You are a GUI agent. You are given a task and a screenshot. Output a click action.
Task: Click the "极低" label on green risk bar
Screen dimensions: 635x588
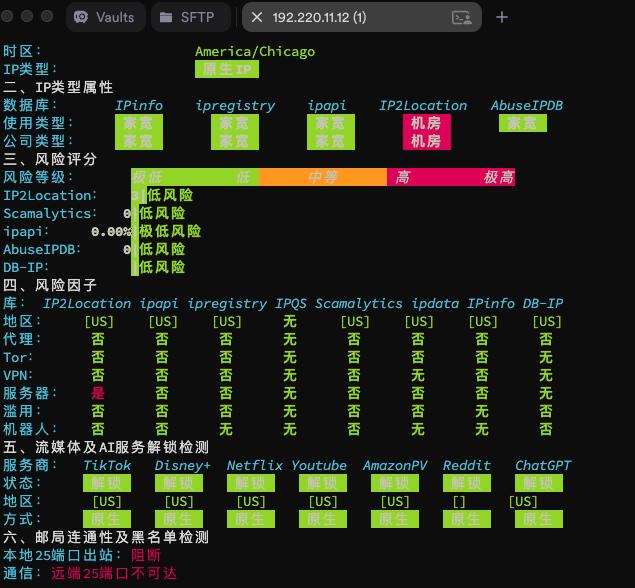click(x=147, y=177)
